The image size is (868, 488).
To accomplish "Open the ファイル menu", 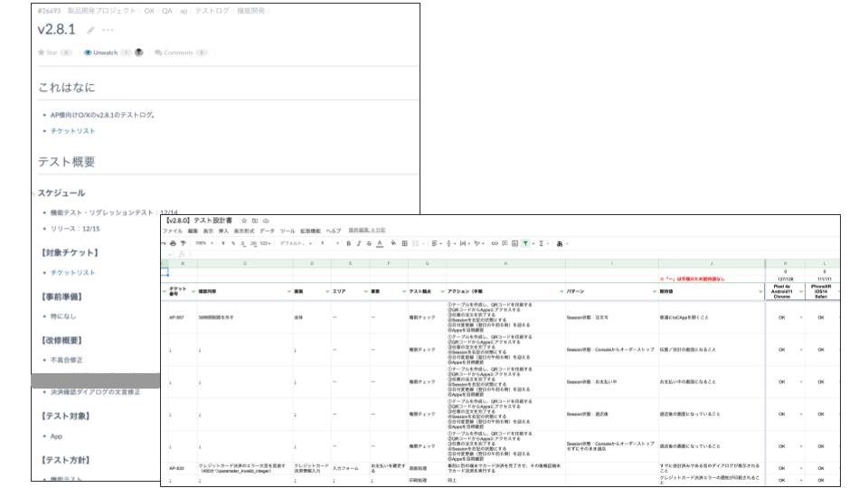I will click(x=172, y=230).
